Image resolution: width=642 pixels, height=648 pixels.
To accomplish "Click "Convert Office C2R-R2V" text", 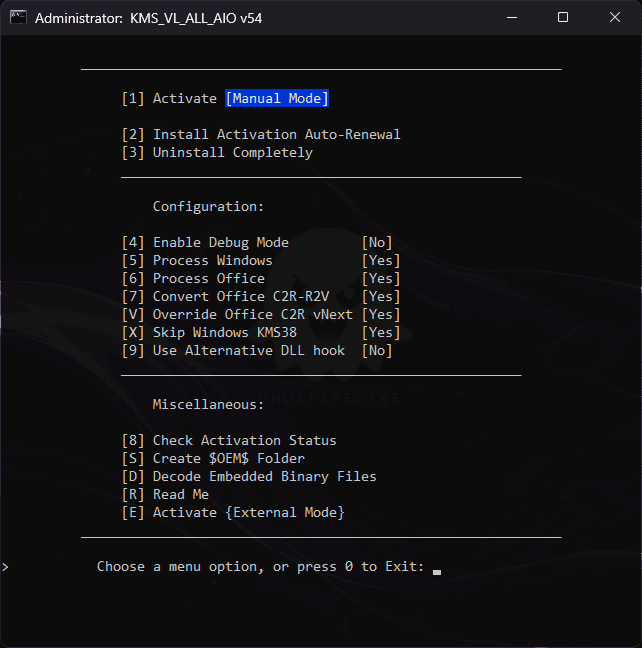I will point(241,296).
